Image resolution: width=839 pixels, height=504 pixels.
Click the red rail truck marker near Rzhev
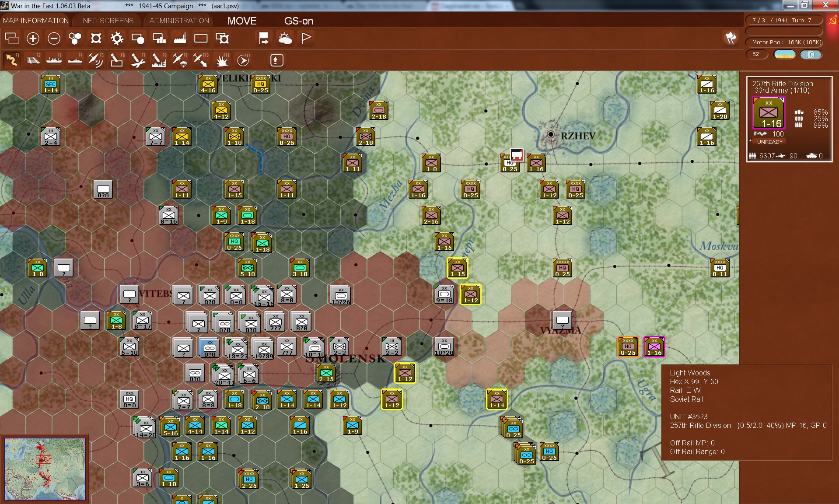517,154
